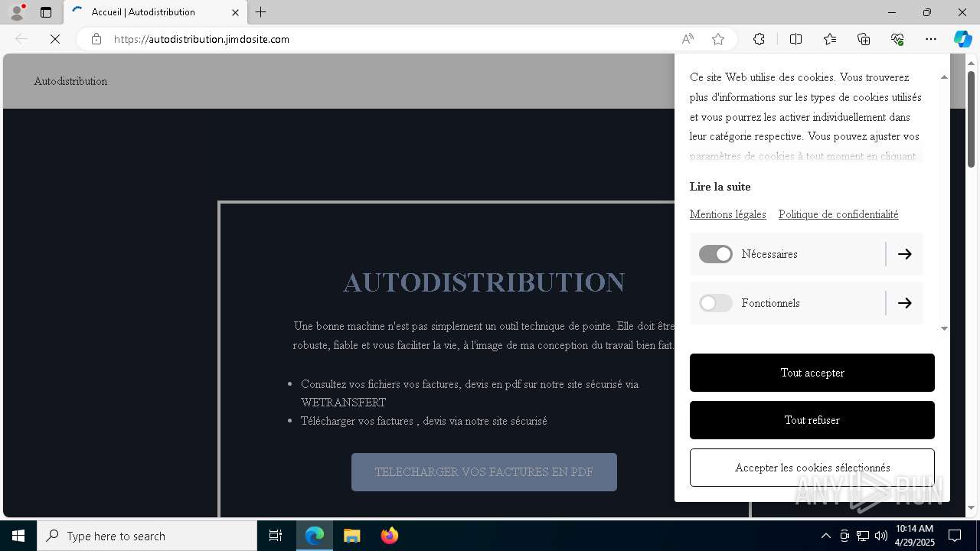The width and height of the screenshot is (980, 551).
Task: Open a new tab with plus icon
Action: pos(261,12)
